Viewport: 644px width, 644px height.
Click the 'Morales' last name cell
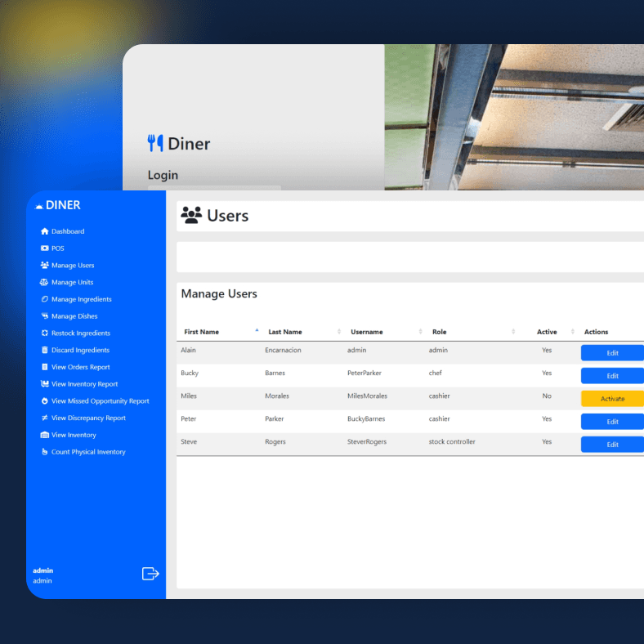click(277, 396)
